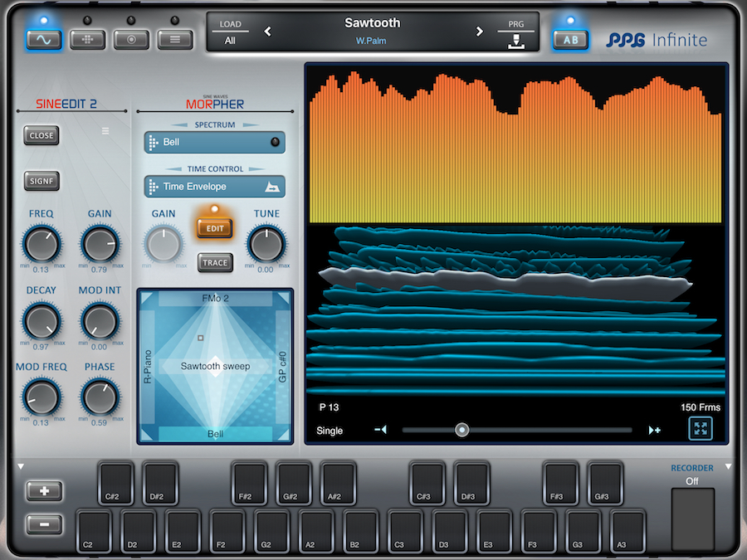
Task: Step to previous frame with minus arrow
Action: point(380,430)
